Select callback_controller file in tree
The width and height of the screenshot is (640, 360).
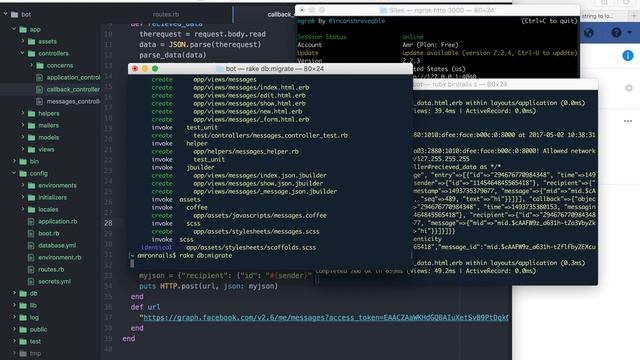coord(73,89)
